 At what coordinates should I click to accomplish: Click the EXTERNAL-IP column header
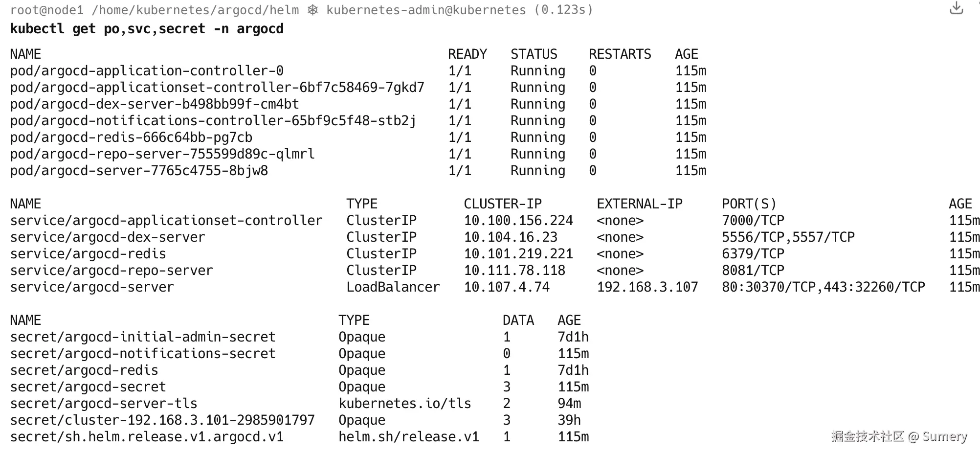tap(639, 204)
